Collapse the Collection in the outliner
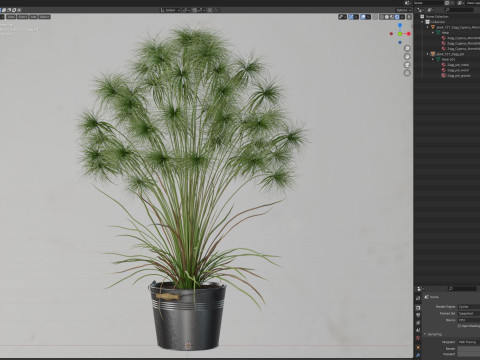 click(x=422, y=22)
